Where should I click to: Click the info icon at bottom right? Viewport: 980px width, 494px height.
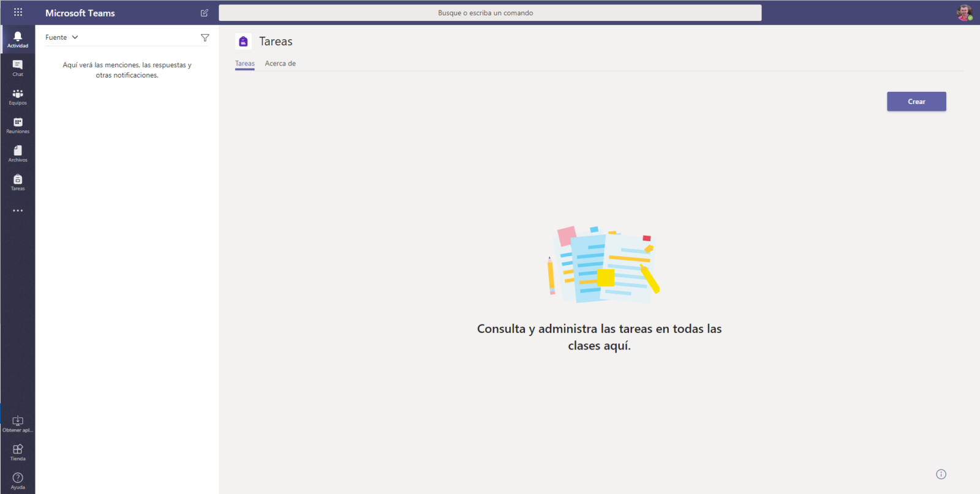(x=941, y=474)
